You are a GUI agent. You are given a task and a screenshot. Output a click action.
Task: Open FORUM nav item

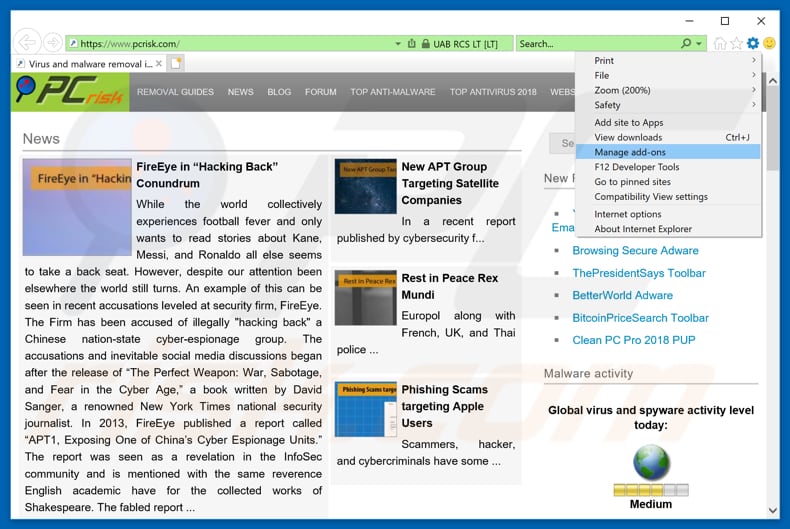pyautogui.click(x=320, y=92)
